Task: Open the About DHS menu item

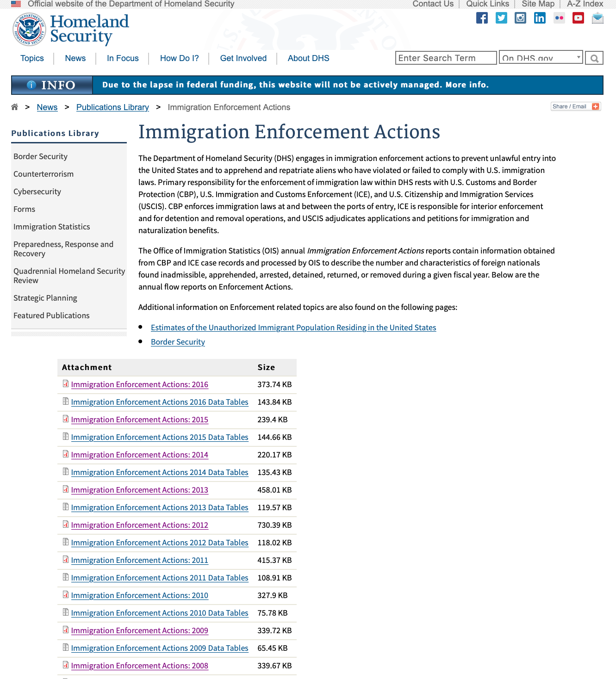Action: click(x=308, y=58)
